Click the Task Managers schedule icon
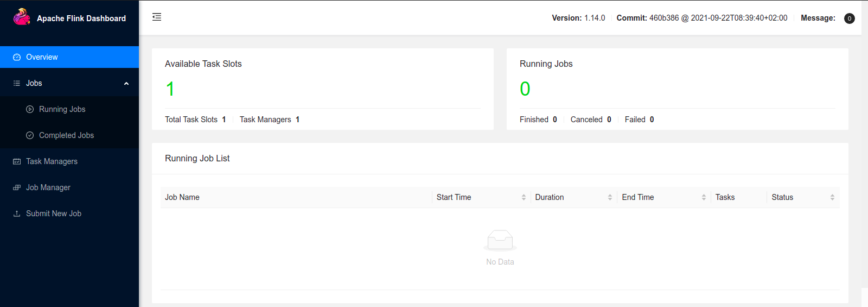Image resolution: width=868 pixels, height=307 pixels. [x=17, y=161]
